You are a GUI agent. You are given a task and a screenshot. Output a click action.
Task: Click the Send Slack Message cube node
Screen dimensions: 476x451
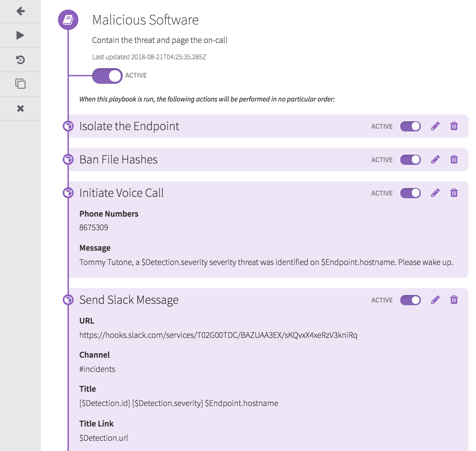coord(68,300)
